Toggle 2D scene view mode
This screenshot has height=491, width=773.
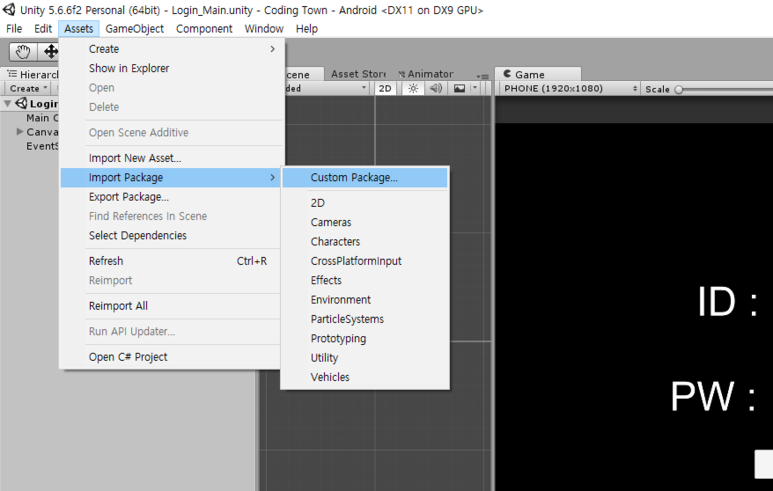(x=385, y=88)
